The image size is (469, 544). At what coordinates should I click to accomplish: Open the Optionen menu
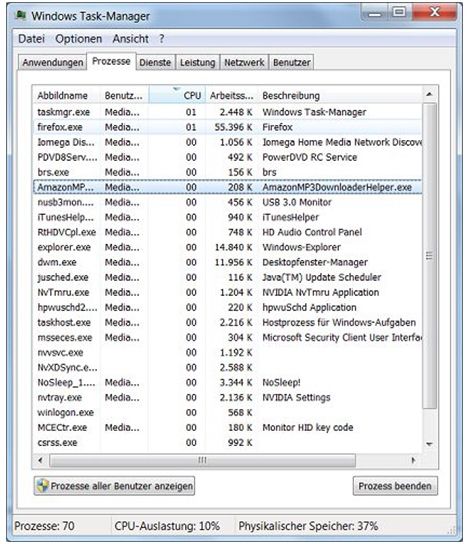[79, 39]
